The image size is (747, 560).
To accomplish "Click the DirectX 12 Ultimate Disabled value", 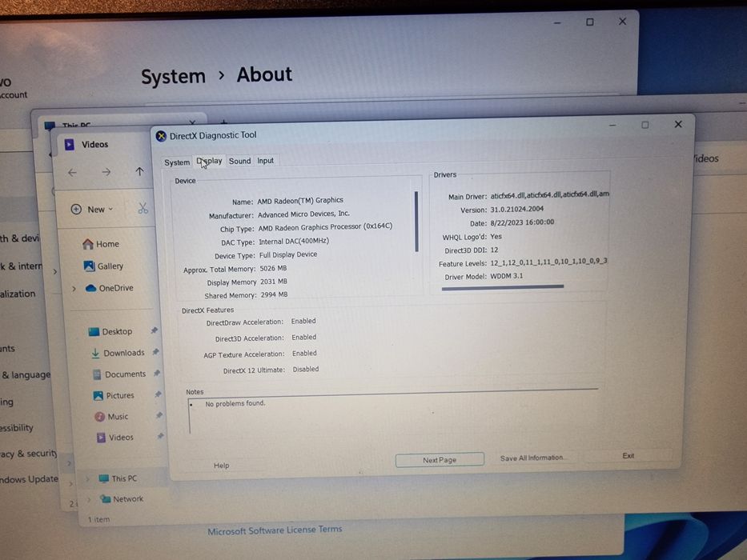I will click(x=305, y=369).
